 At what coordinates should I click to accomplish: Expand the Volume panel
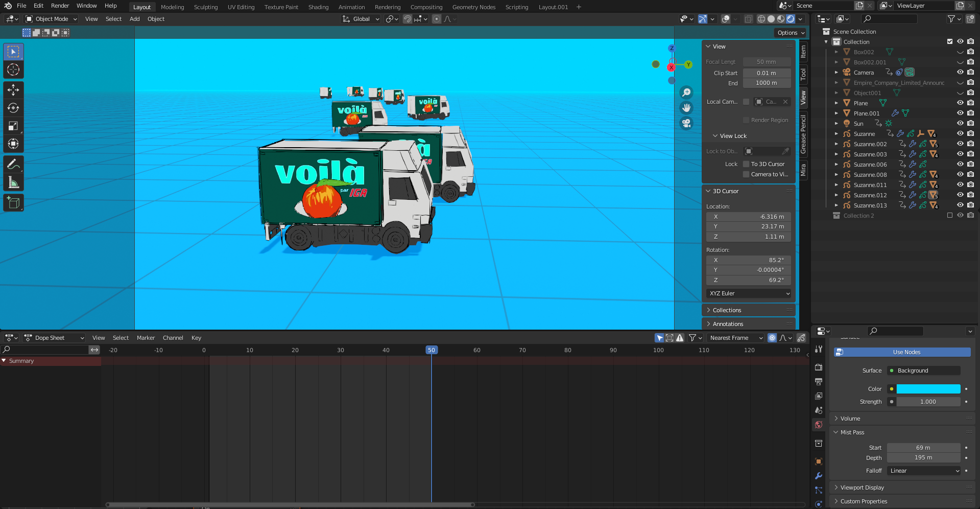(902, 419)
